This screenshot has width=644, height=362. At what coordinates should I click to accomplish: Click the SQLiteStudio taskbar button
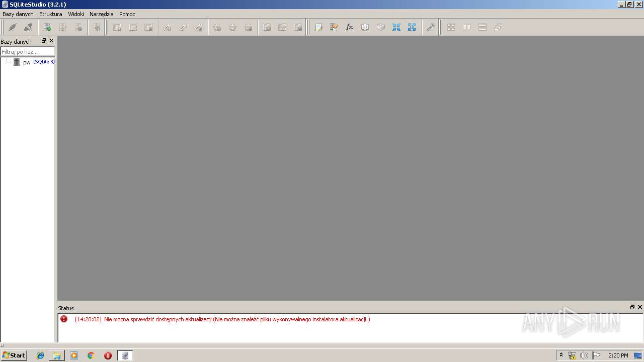[125, 355]
